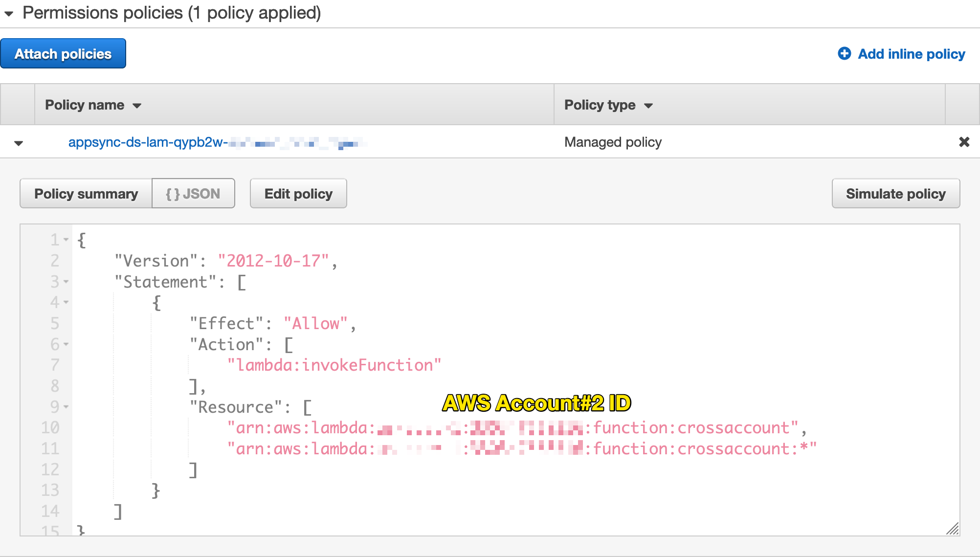The height and width of the screenshot is (557, 980).
Task: Sort by Policy name dropdown arrow
Action: pyautogui.click(x=137, y=106)
